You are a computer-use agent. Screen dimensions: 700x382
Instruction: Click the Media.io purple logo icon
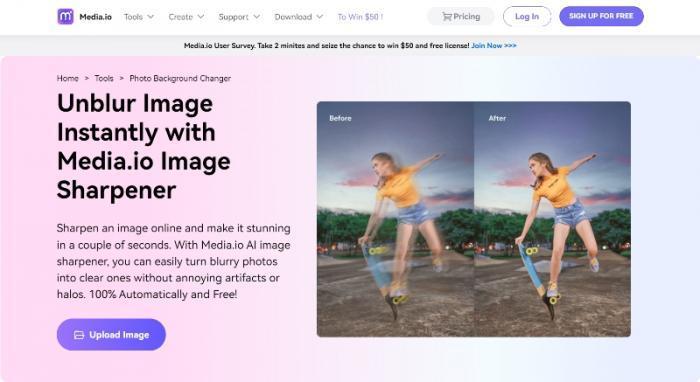65,17
